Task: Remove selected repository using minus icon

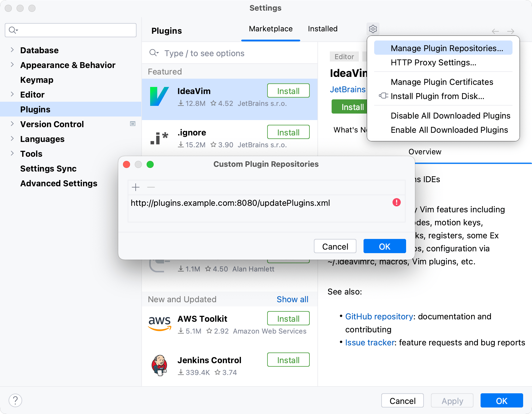Action: pos(151,187)
